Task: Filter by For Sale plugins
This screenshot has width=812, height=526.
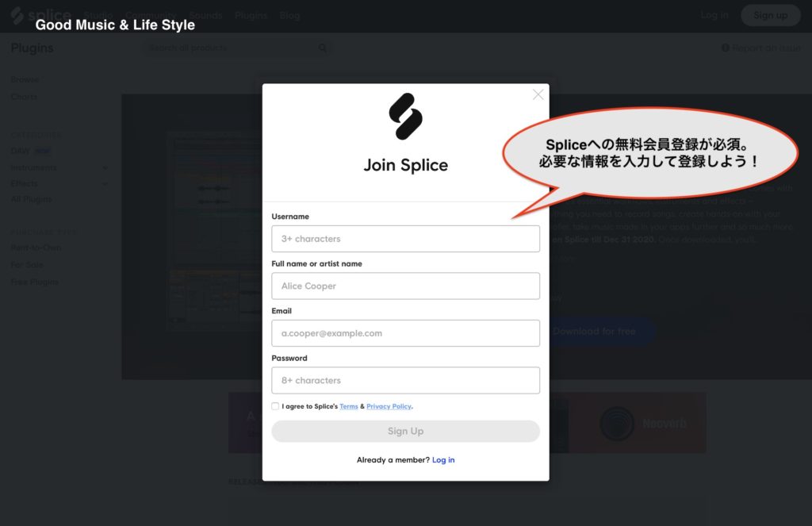Action: click(x=27, y=265)
